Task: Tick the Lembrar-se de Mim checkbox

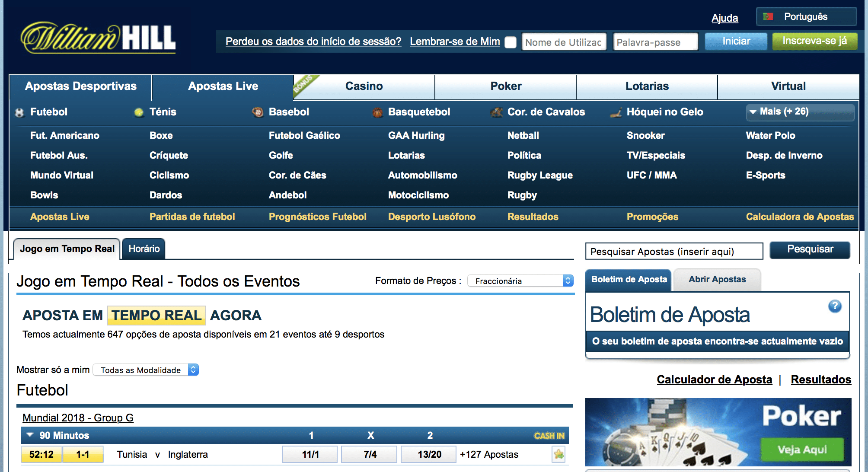Action: pyautogui.click(x=511, y=42)
